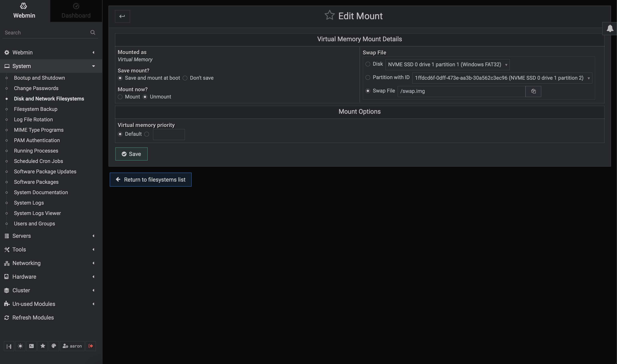Switch to the Dashboard tab

[x=76, y=11]
